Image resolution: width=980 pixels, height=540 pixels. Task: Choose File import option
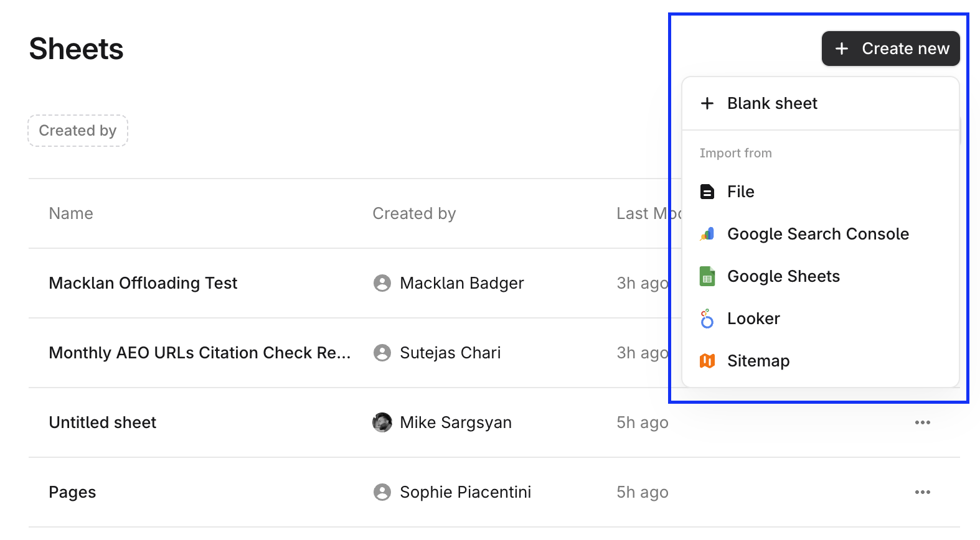pos(821,192)
